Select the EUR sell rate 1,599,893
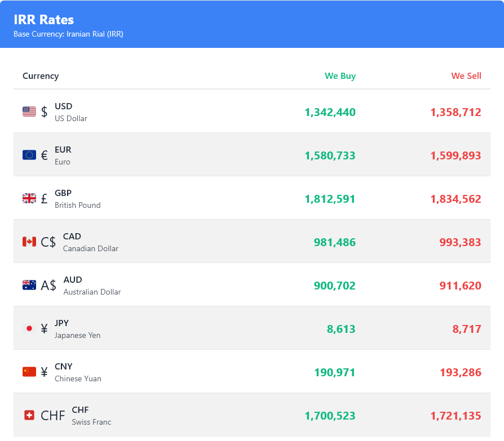 [x=456, y=155]
